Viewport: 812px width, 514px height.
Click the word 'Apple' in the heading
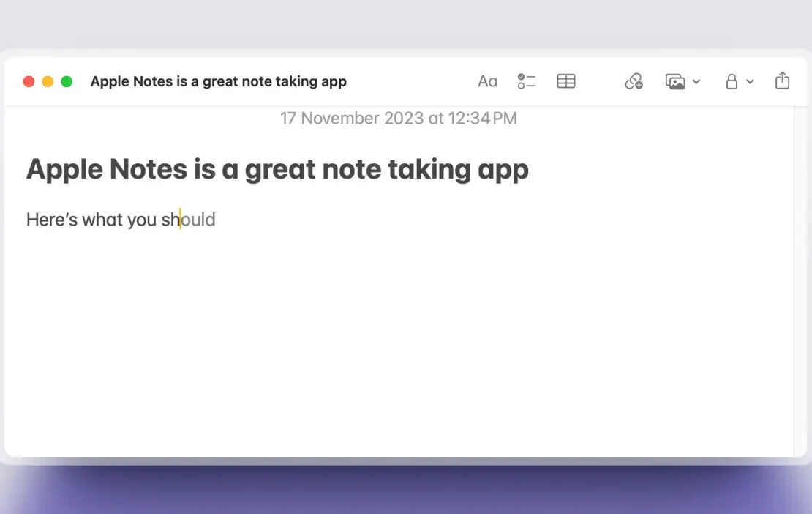point(64,170)
